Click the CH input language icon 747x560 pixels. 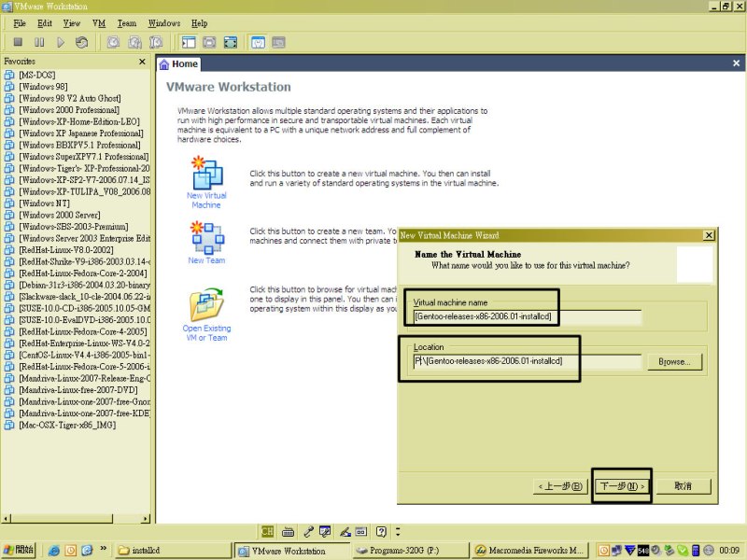(x=267, y=531)
